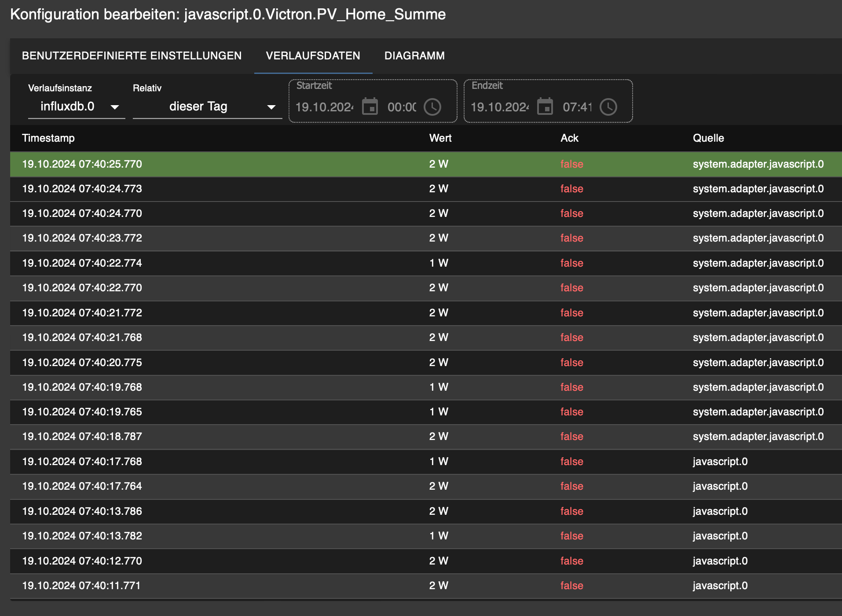Select row with timestamp 07:40:17.764
Viewport: 842px width, 616px height.
(426, 486)
